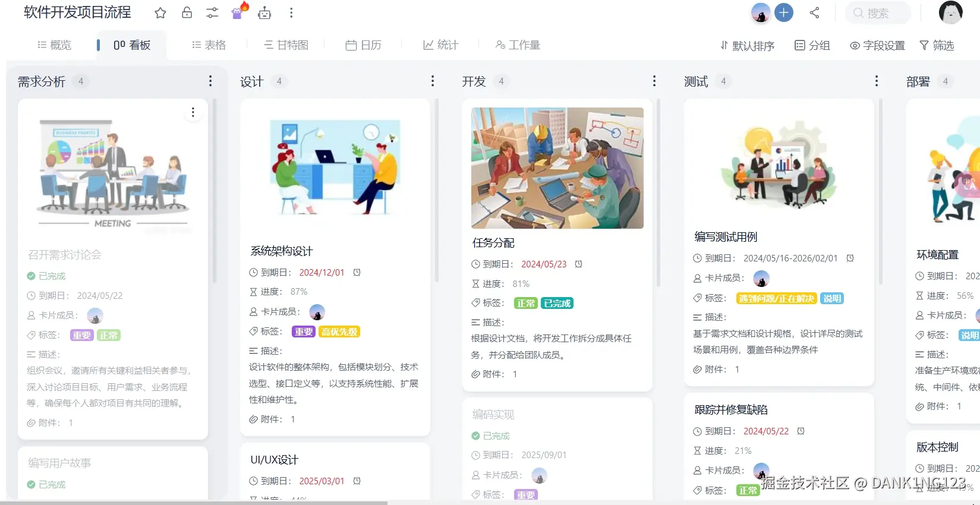Open the lock permission icon
Image resolution: width=980 pixels, height=505 pixels.
click(187, 12)
